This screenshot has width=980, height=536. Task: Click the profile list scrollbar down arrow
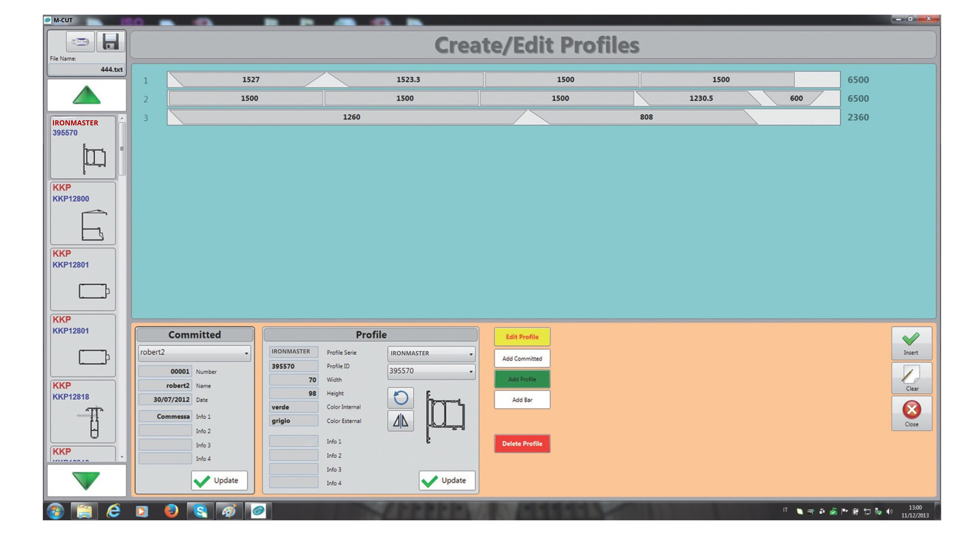click(x=122, y=457)
